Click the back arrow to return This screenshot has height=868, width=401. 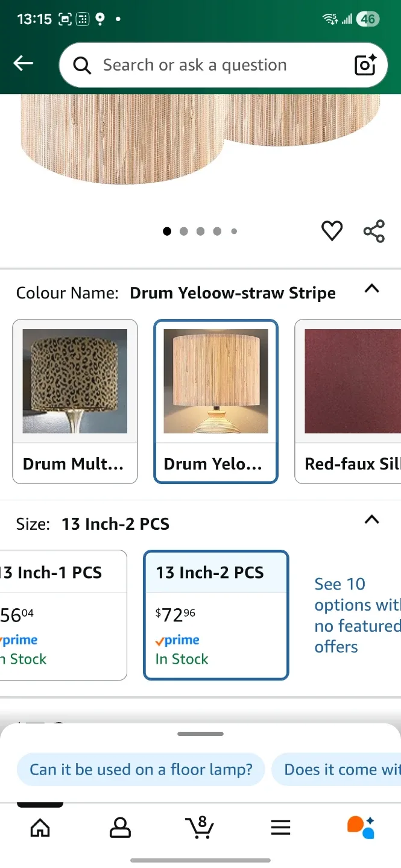[22, 63]
